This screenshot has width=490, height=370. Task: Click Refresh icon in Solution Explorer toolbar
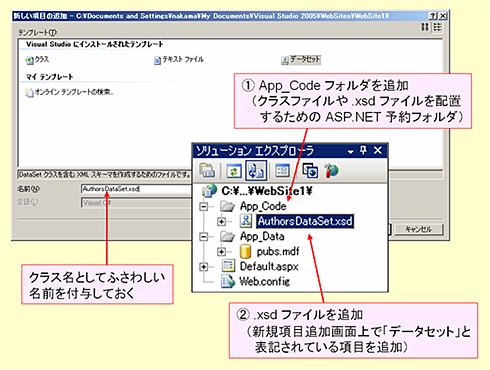tap(234, 171)
